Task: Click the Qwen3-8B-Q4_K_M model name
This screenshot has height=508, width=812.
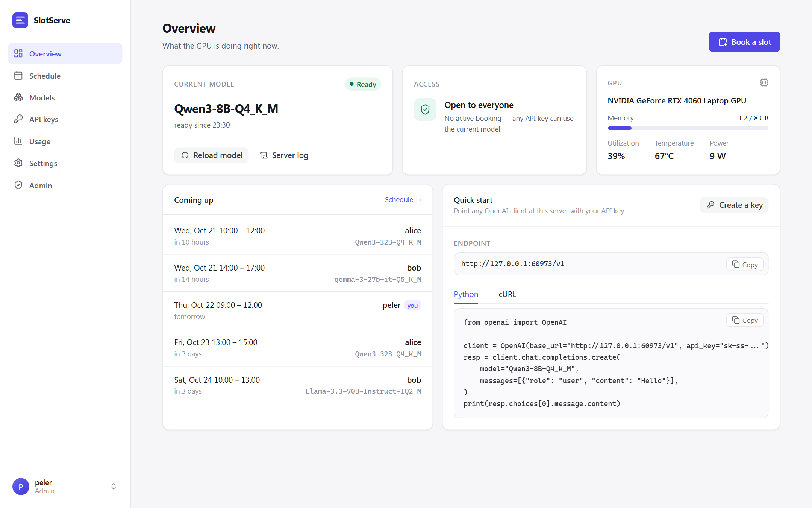Action: coord(226,109)
